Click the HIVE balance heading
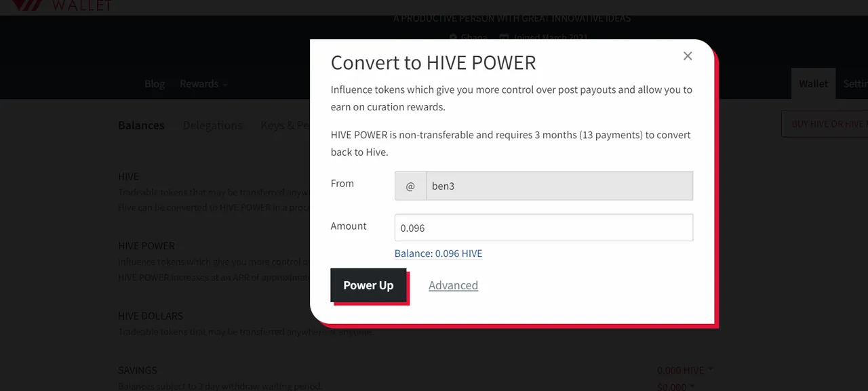Viewport: 868px width, 391px height. [128, 176]
